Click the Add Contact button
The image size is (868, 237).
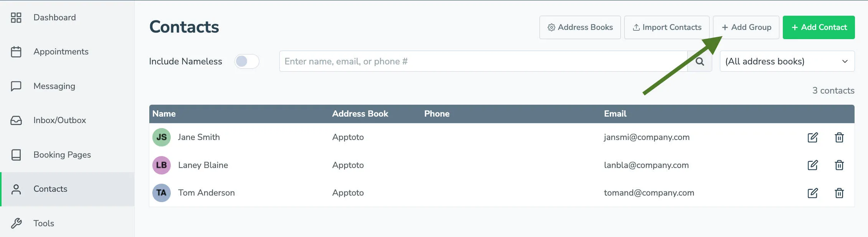pyautogui.click(x=818, y=27)
